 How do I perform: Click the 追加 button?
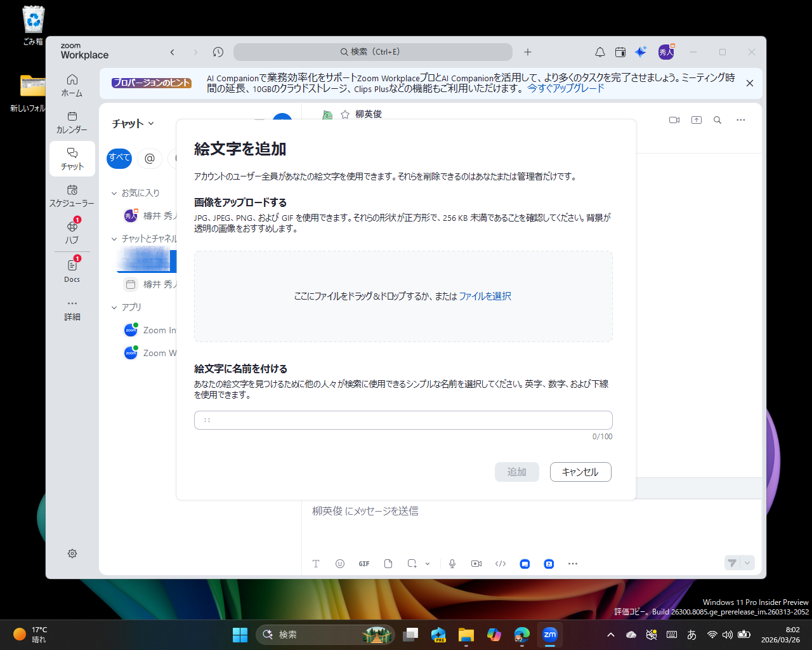[x=517, y=472]
